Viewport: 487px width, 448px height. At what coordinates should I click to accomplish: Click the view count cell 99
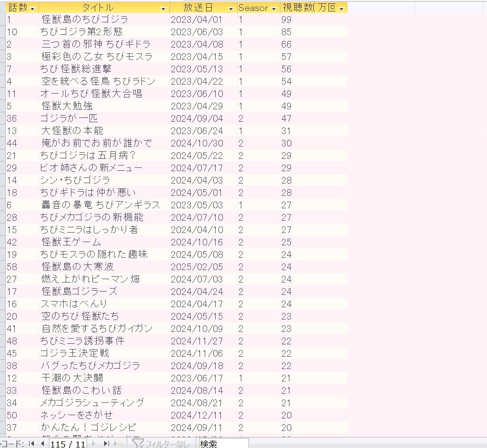click(x=314, y=19)
